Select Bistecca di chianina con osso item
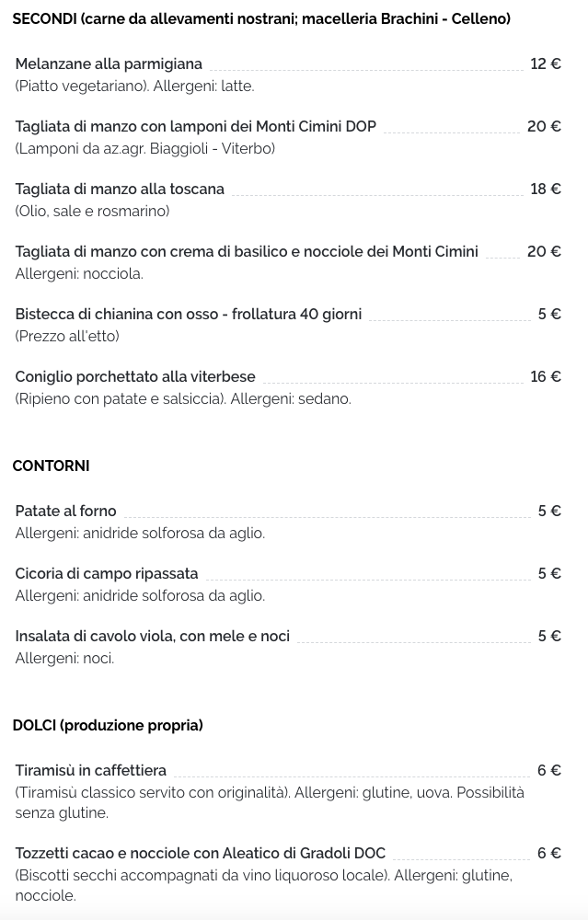Screen dimensions: 588x920 [x=189, y=315]
